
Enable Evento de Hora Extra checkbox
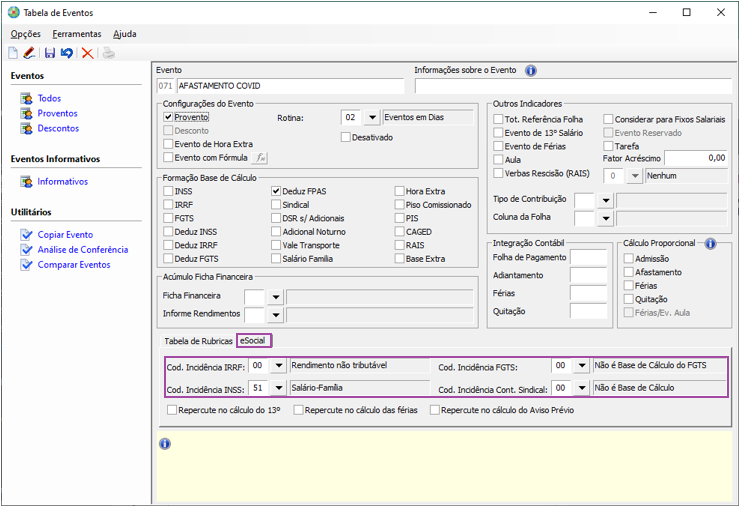168,144
